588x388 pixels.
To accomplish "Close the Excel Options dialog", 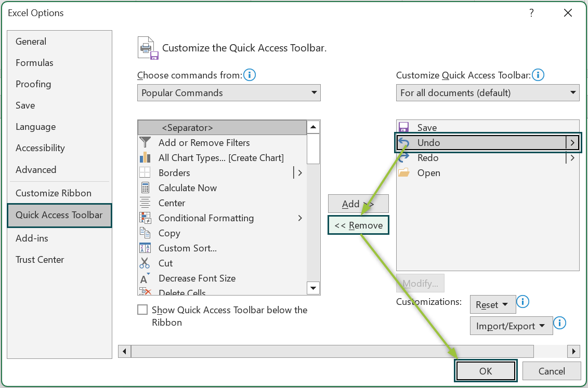I will (568, 13).
